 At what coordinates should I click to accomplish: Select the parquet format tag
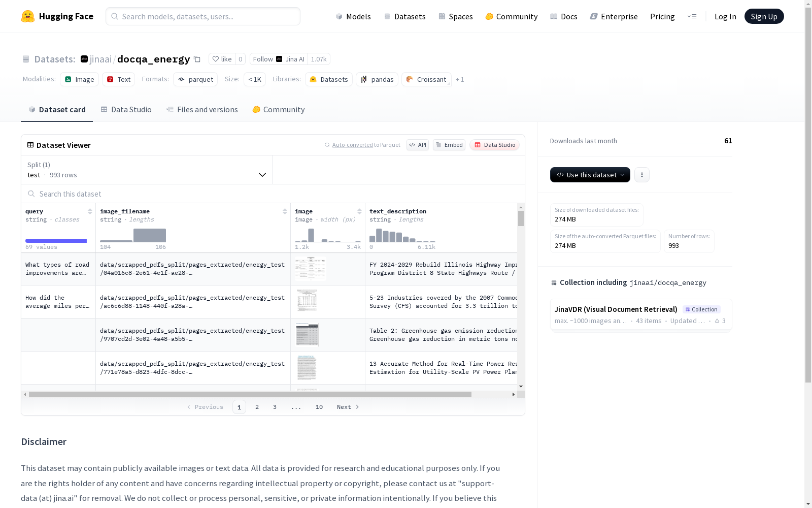[195, 79]
